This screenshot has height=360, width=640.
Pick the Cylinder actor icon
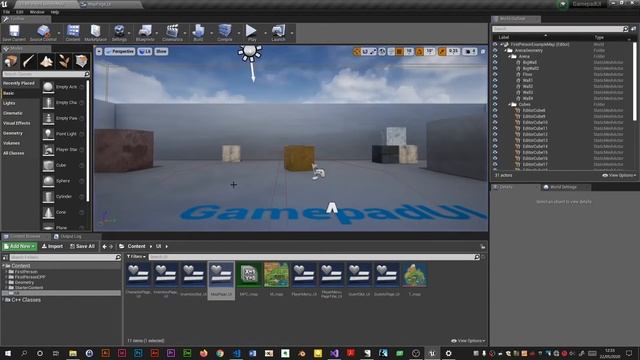(48, 197)
